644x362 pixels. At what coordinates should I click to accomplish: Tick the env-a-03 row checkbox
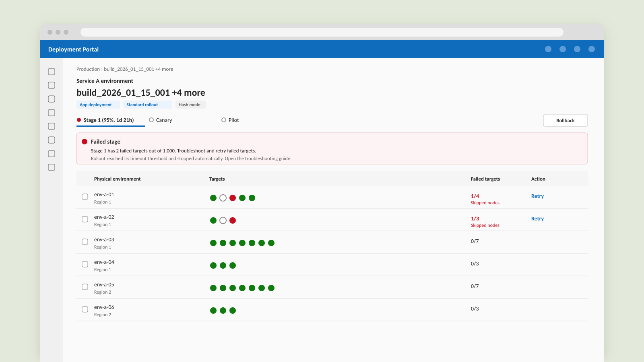click(x=85, y=242)
